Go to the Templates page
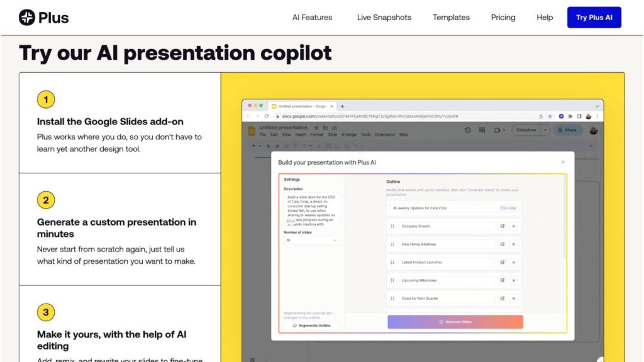Screen dimensions: 644x362 point(451,17)
